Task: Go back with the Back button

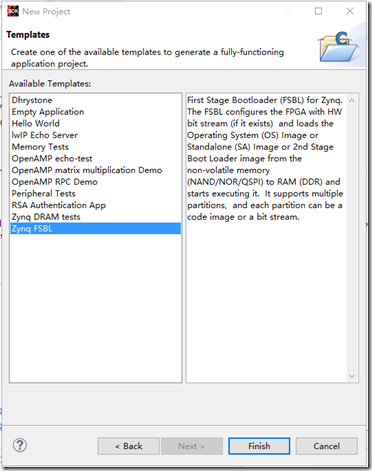Action: (128, 446)
